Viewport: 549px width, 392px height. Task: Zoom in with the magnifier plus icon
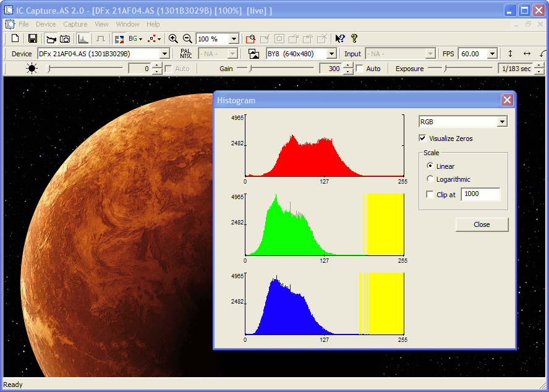pyautogui.click(x=173, y=38)
